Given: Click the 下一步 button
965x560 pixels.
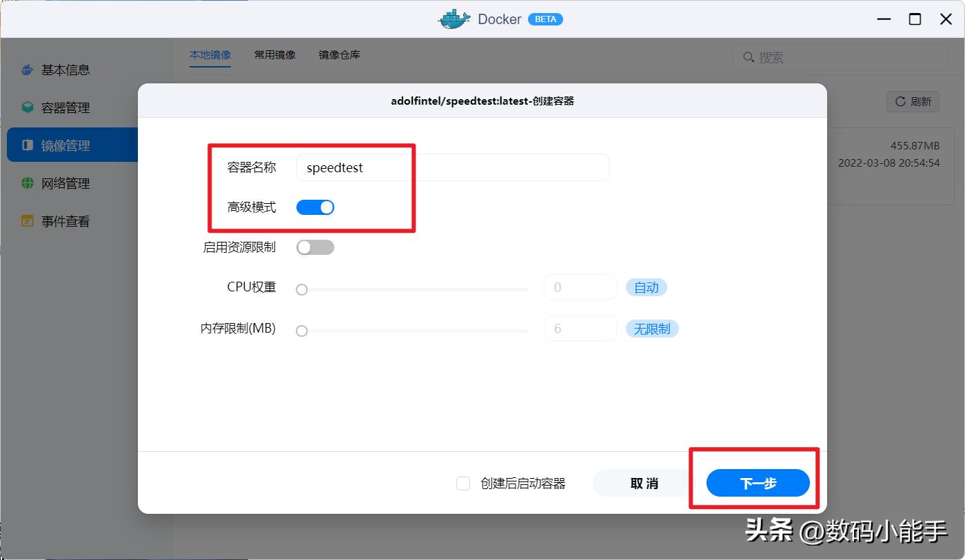Looking at the screenshot, I should click(x=757, y=483).
